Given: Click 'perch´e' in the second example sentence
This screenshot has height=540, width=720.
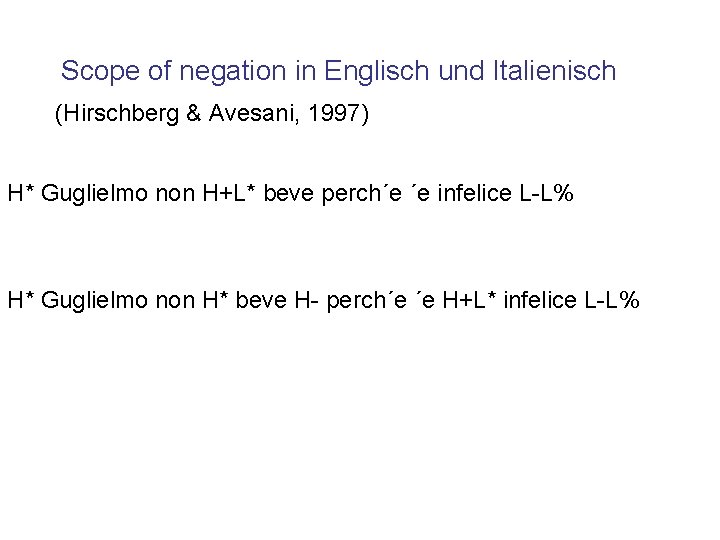Looking at the screenshot, I should tap(366, 301).
